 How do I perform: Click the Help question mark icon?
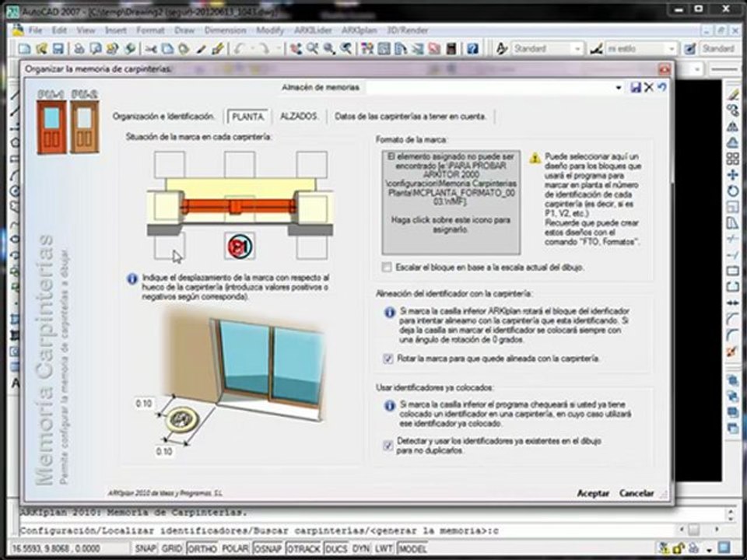pos(472,48)
